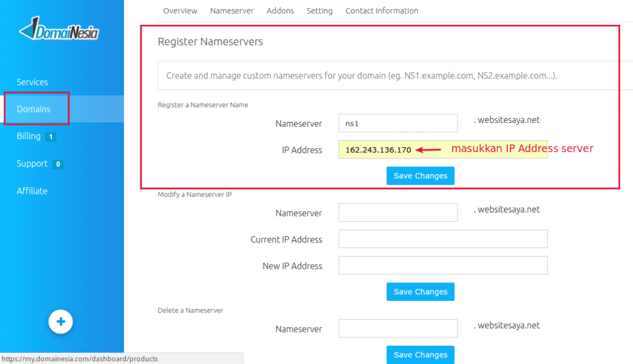Switch to the Nameserver tab

click(x=232, y=11)
